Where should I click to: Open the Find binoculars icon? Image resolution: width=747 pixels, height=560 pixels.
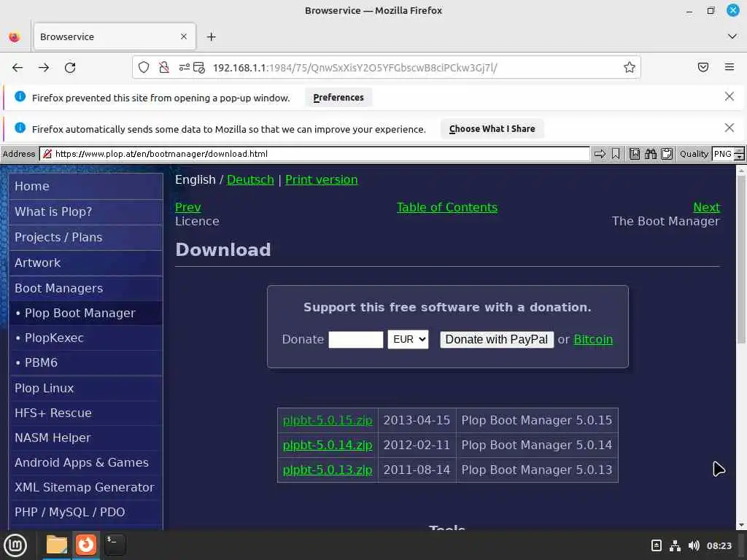pos(651,154)
